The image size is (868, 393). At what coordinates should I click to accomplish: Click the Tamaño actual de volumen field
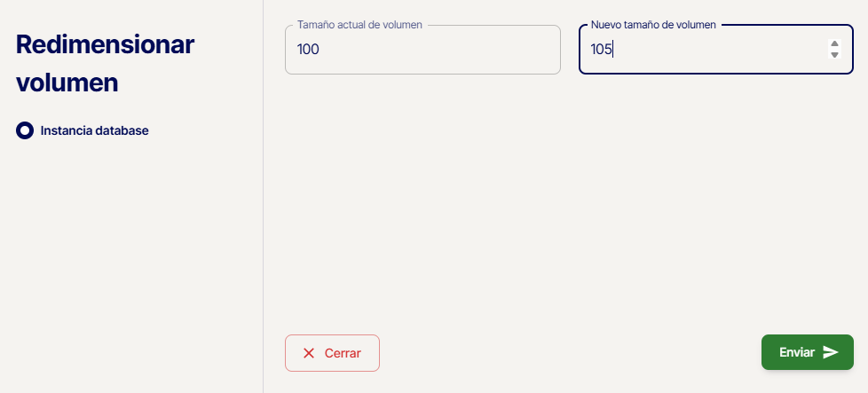click(422, 50)
